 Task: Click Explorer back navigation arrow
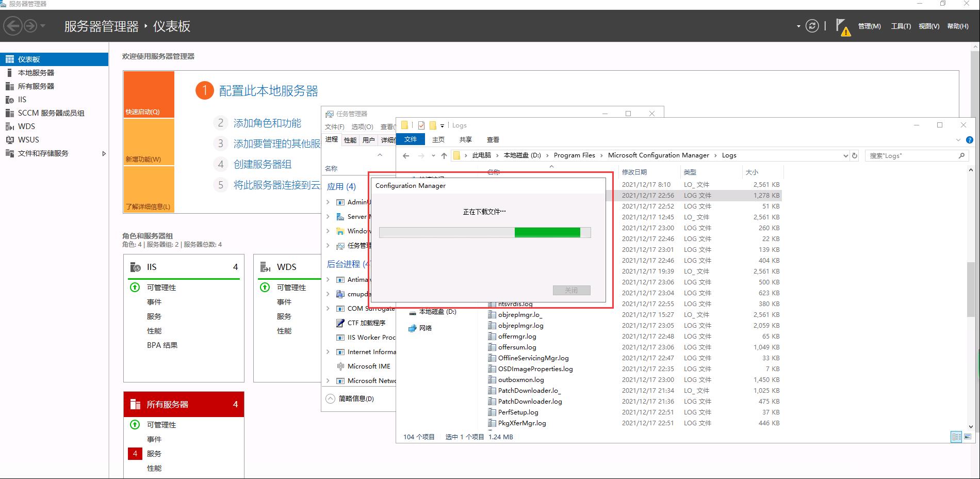point(406,156)
